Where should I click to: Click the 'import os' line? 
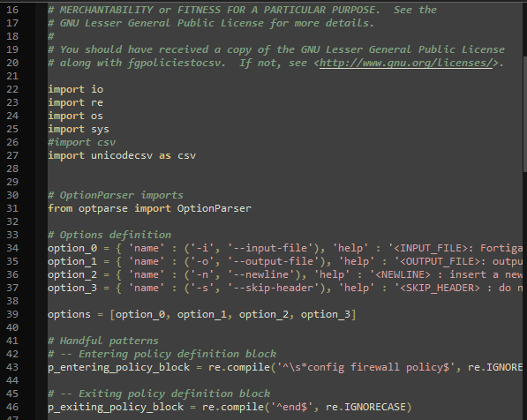[75, 116]
